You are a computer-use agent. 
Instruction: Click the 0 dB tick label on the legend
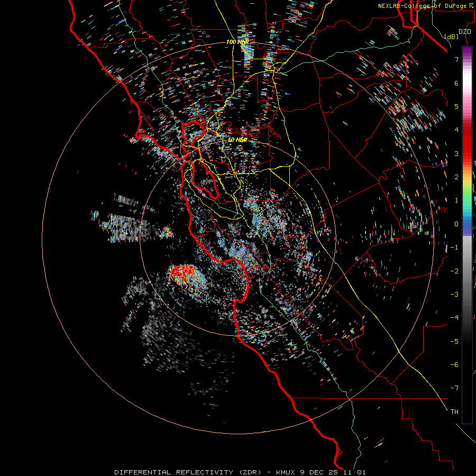pyautogui.click(x=456, y=224)
